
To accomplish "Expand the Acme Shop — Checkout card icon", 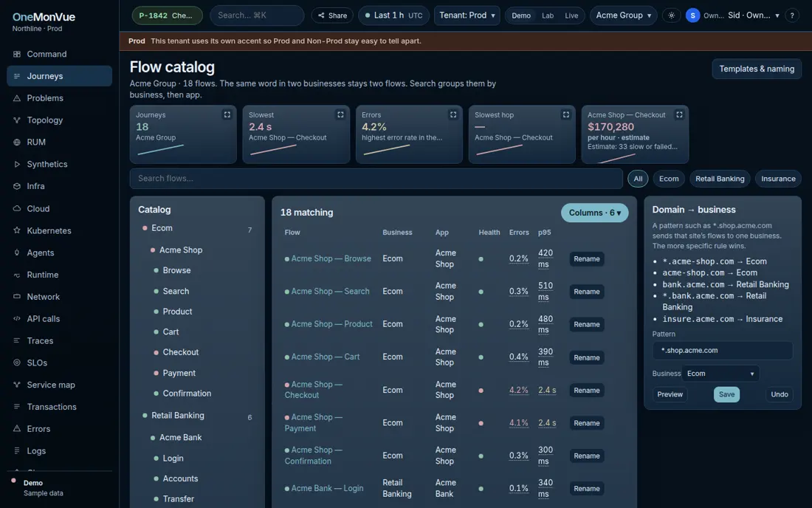I will point(679,114).
